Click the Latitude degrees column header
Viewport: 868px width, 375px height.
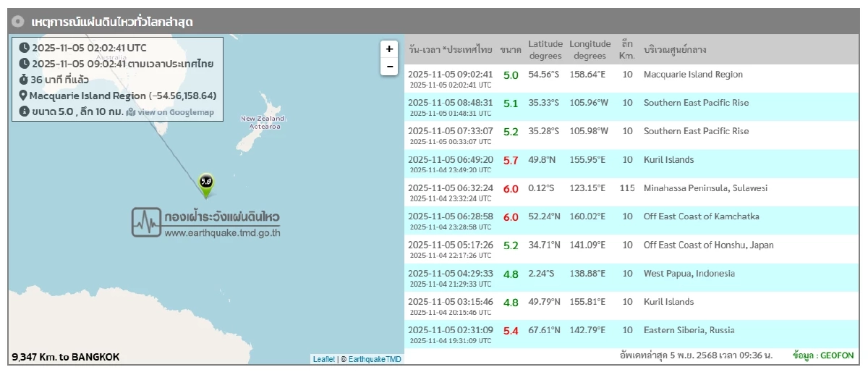click(545, 50)
